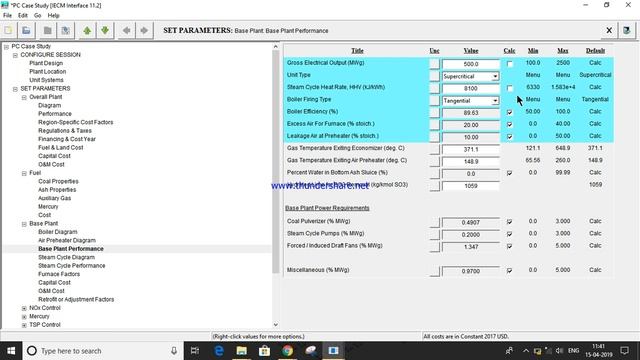Click the tree scrollbar down arrow
This screenshot has width=640, height=360.
click(276, 325)
